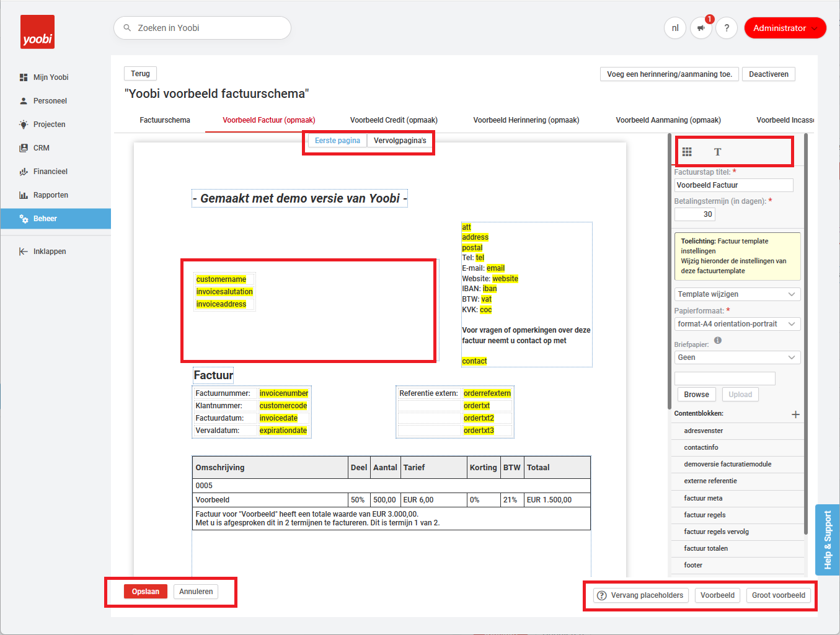The width and height of the screenshot is (840, 635).
Task: Click the Browse file button
Action: coord(696,395)
